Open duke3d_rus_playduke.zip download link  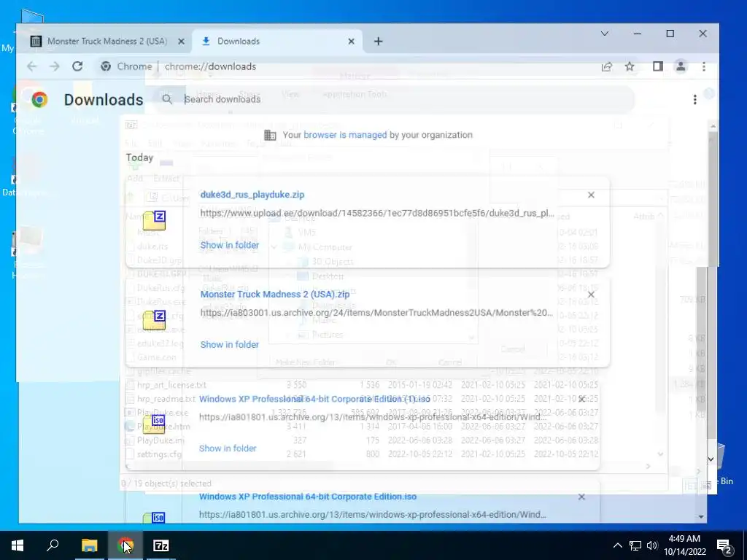[x=252, y=194]
